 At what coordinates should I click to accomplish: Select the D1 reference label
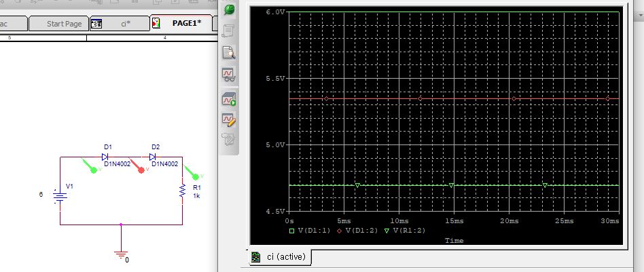pos(107,147)
